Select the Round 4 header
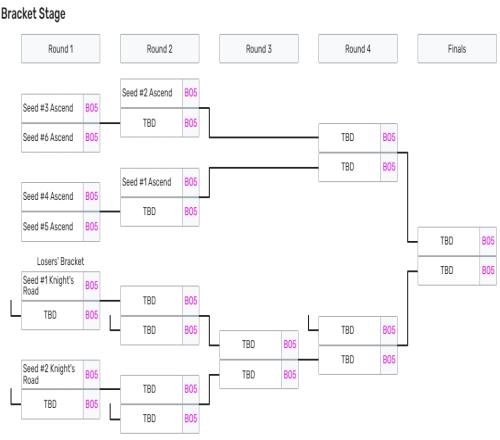 pyautogui.click(x=358, y=49)
